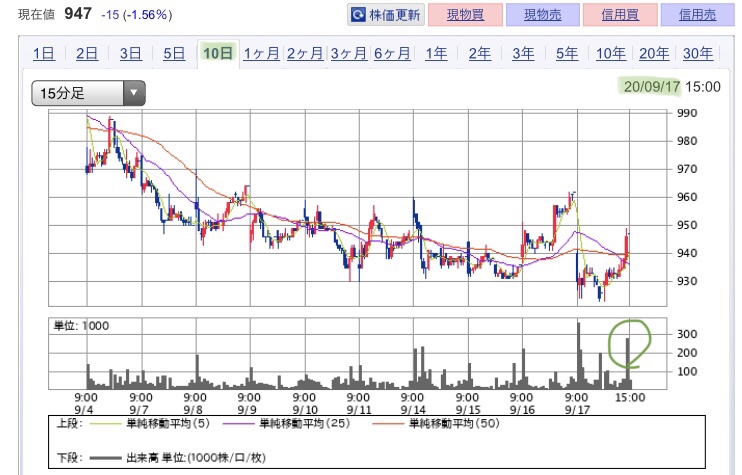
Task: Click the 上段: legend row label
Action: 70,423
